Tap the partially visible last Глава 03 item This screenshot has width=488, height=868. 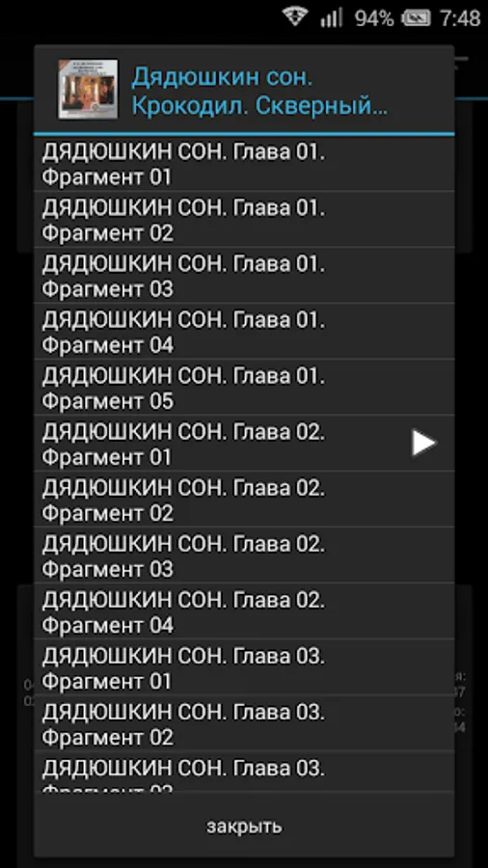(x=244, y=772)
